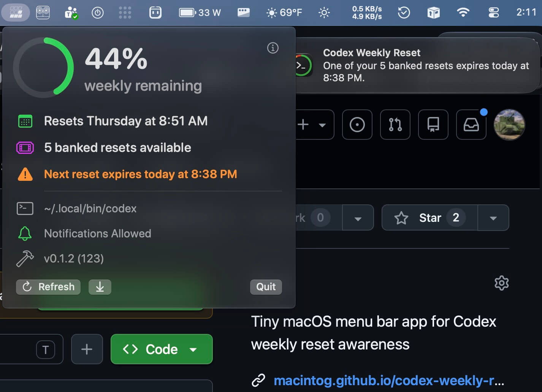The width and height of the screenshot is (542, 392).
Task: Click the Codex app icon in the notification
Action: point(303,65)
